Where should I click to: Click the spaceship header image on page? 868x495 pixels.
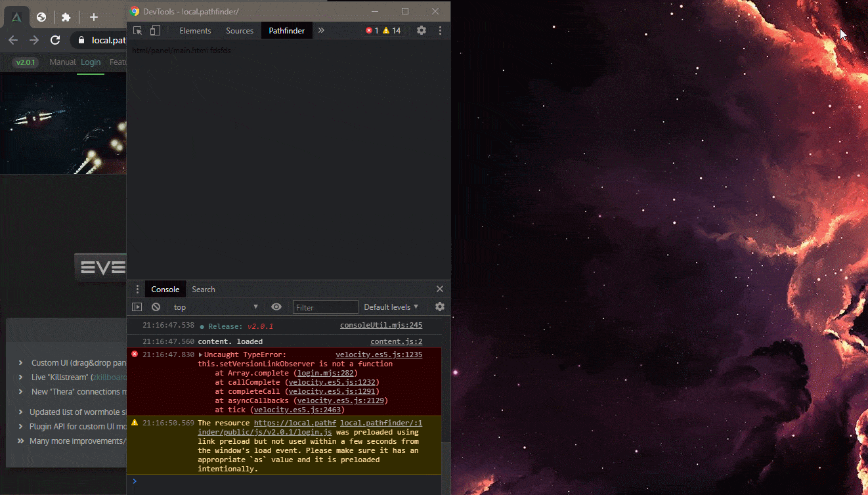click(x=63, y=123)
